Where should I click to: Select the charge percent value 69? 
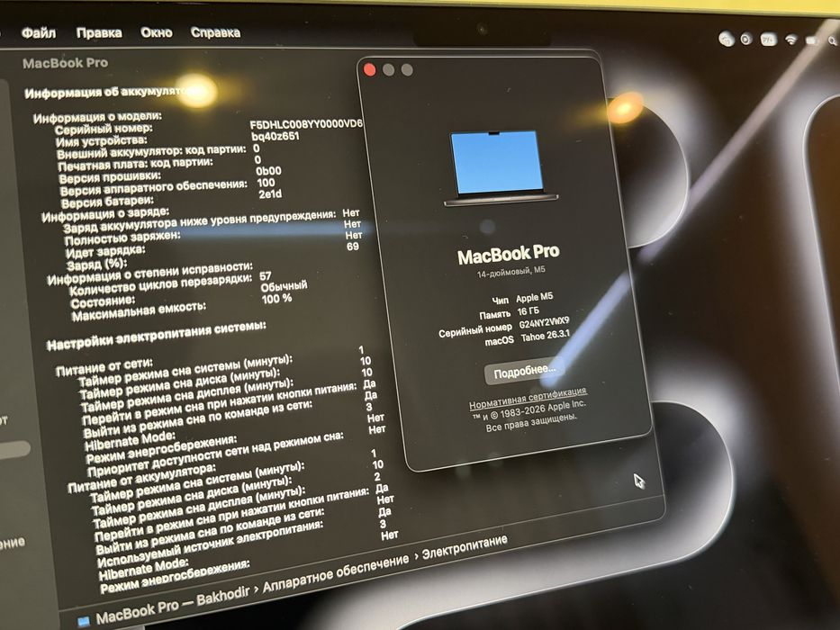353,247
